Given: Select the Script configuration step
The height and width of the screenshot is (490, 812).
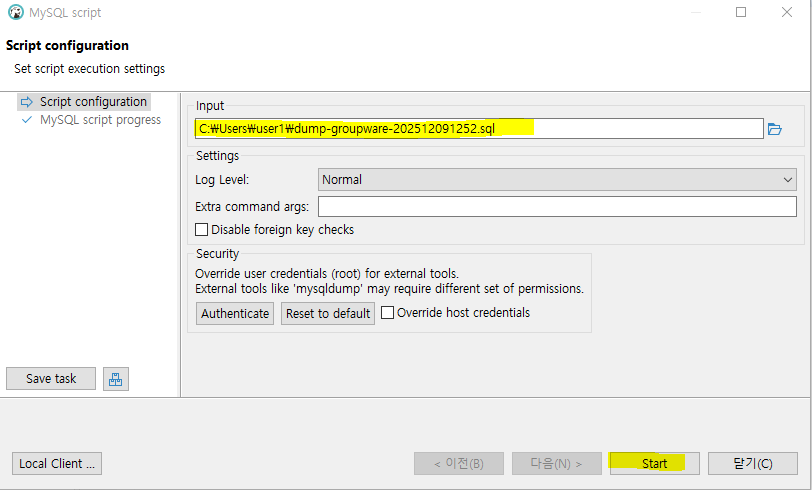Looking at the screenshot, I should click(x=92, y=102).
